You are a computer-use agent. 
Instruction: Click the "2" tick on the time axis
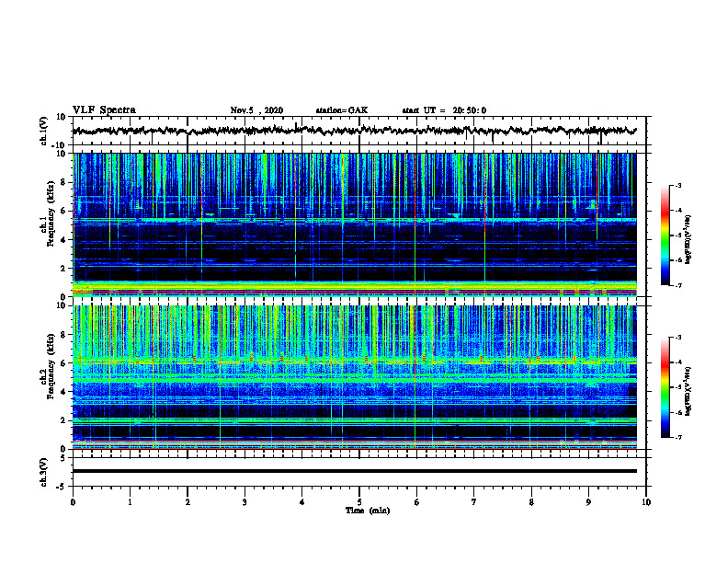click(x=188, y=502)
